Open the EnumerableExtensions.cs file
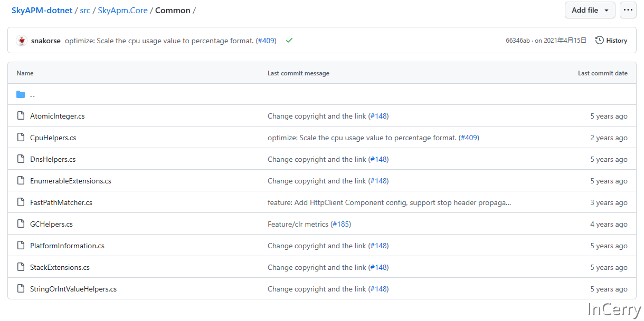The image size is (644, 321). (71, 181)
